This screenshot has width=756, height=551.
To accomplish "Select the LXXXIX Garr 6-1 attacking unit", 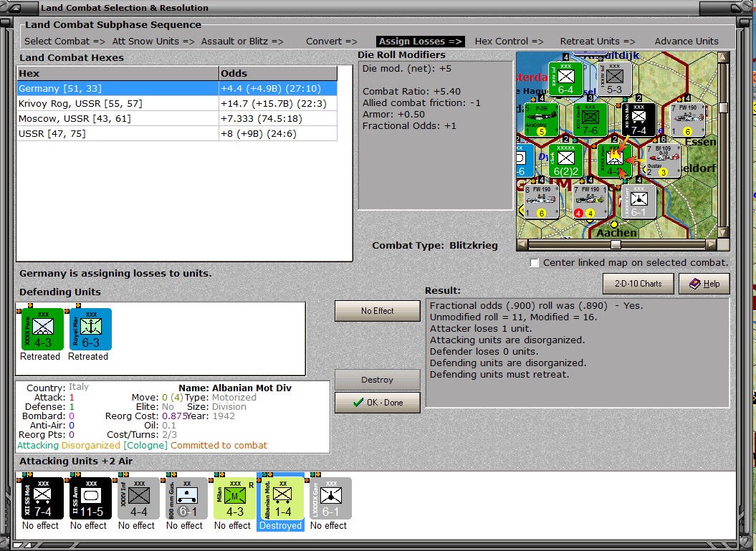I will click(x=331, y=499).
